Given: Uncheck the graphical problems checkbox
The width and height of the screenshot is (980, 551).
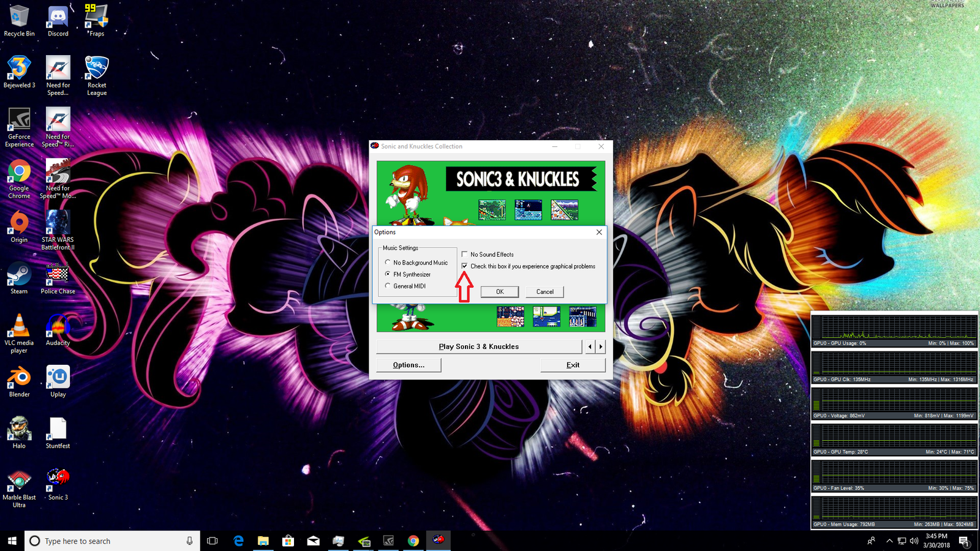Looking at the screenshot, I should click(529, 266).
